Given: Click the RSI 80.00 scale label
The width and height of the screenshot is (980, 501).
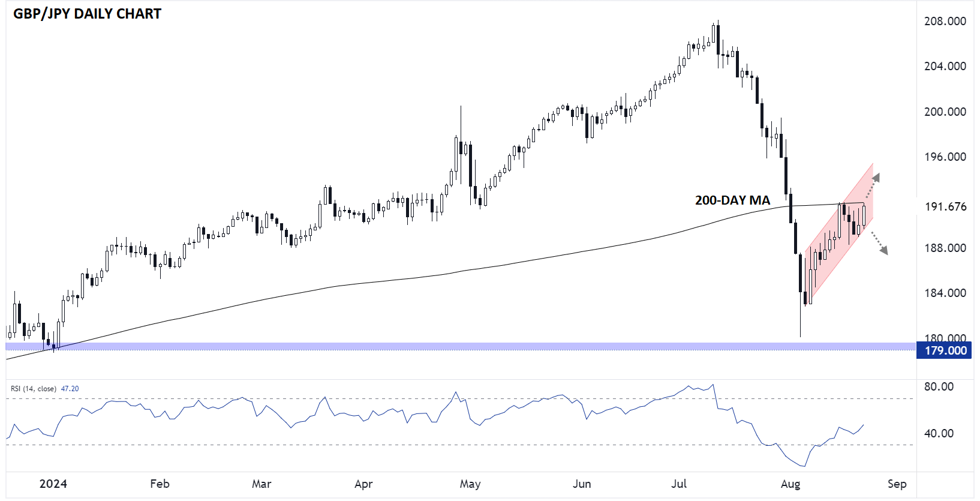Looking at the screenshot, I should [x=939, y=386].
